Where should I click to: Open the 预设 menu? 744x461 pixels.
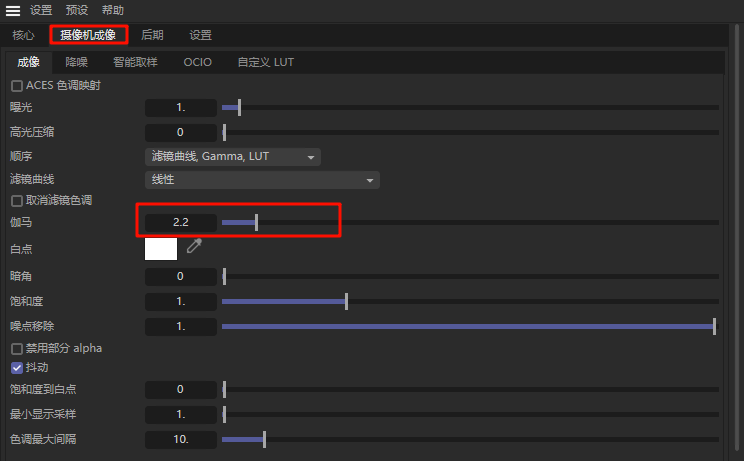pos(76,10)
